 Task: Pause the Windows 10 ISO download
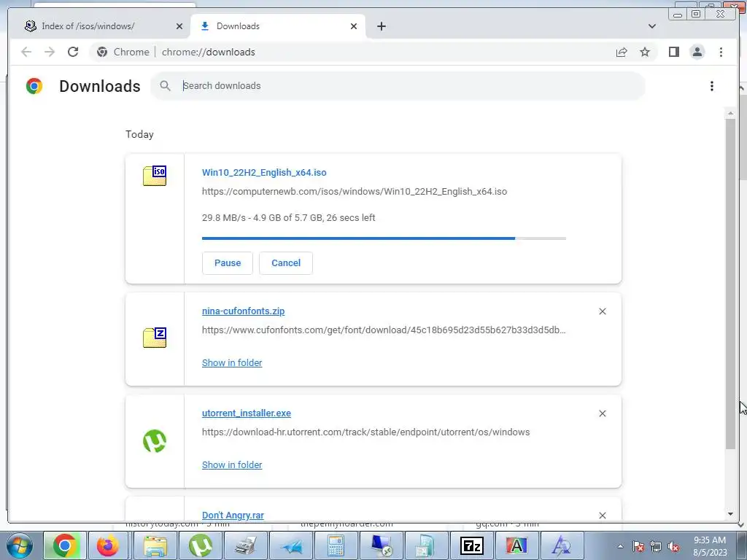228,262
